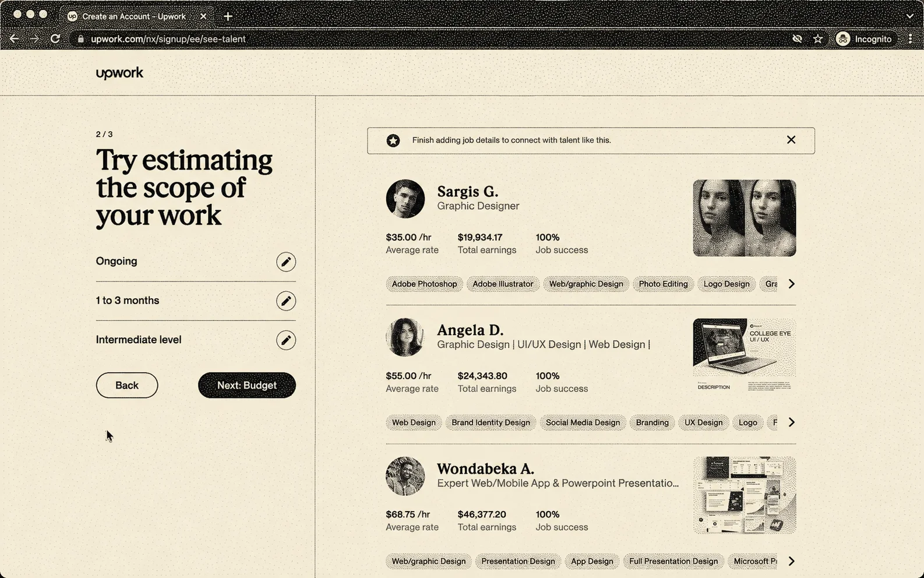Reload the page

(x=55, y=38)
